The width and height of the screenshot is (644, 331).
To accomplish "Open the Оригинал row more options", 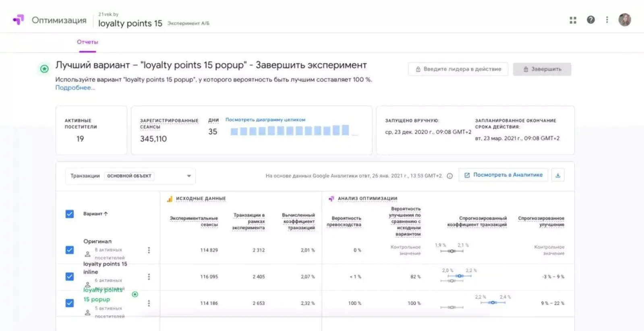I will (149, 250).
